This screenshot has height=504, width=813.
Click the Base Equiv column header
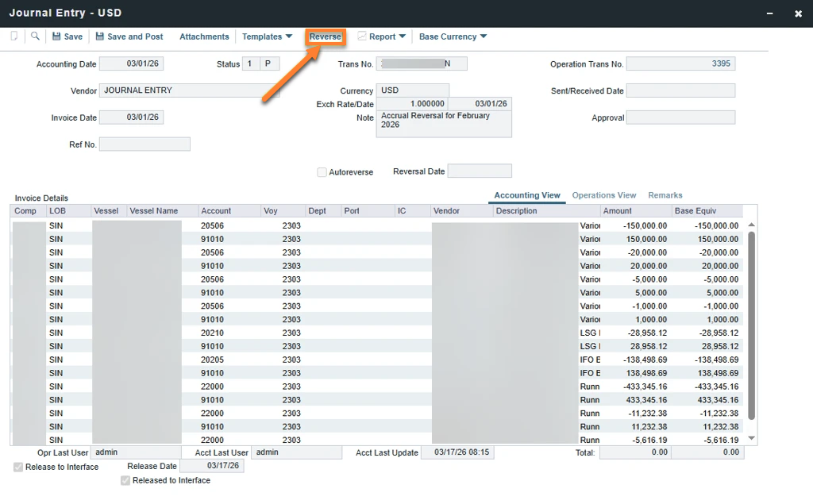click(707, 211)
